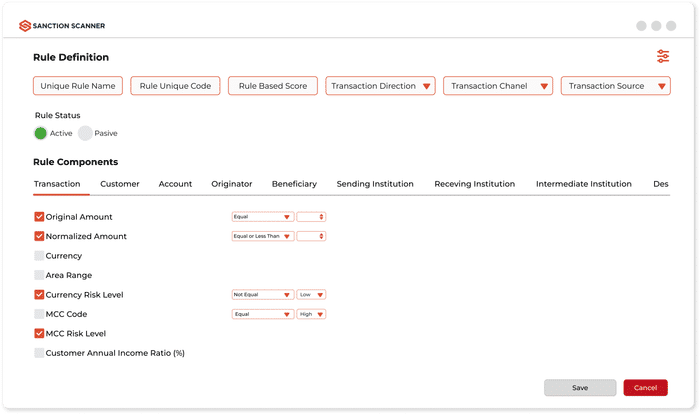Focus the Rule Based Score field
This screenshot has height=414, width=700.
(273, 86)
